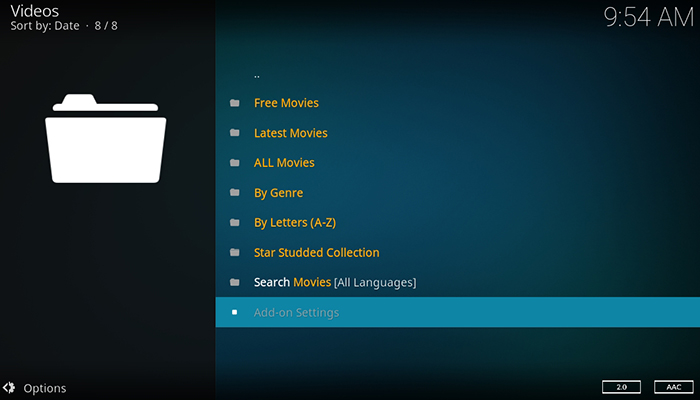This screenshot has width=700, height=400.
Task: Click folder icon beside Free Movies
Action: click(235, 103)
